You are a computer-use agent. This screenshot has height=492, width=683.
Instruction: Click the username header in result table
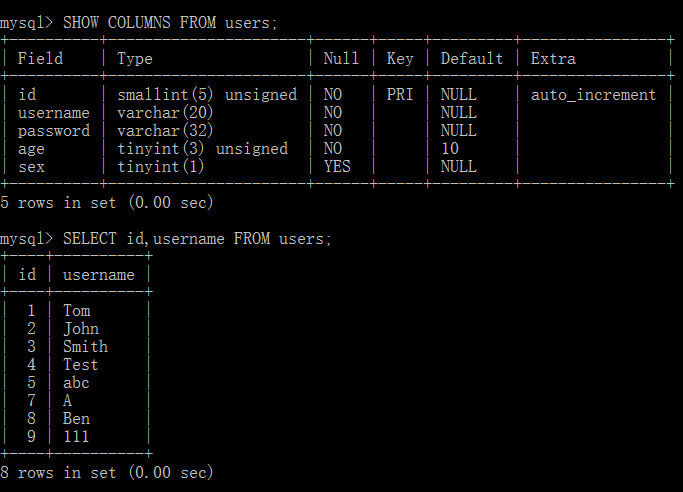99,275
